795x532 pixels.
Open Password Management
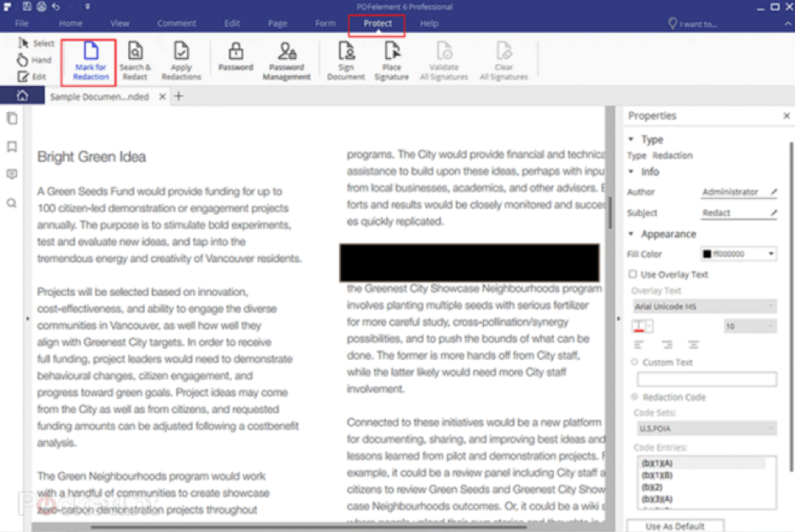click(287, 59)
